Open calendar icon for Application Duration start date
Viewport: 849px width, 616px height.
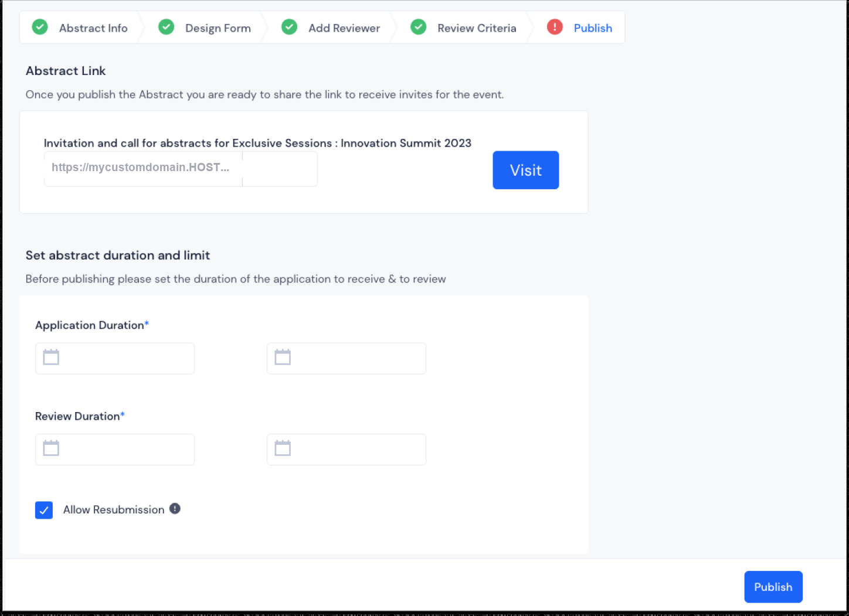tap(51, 357)
